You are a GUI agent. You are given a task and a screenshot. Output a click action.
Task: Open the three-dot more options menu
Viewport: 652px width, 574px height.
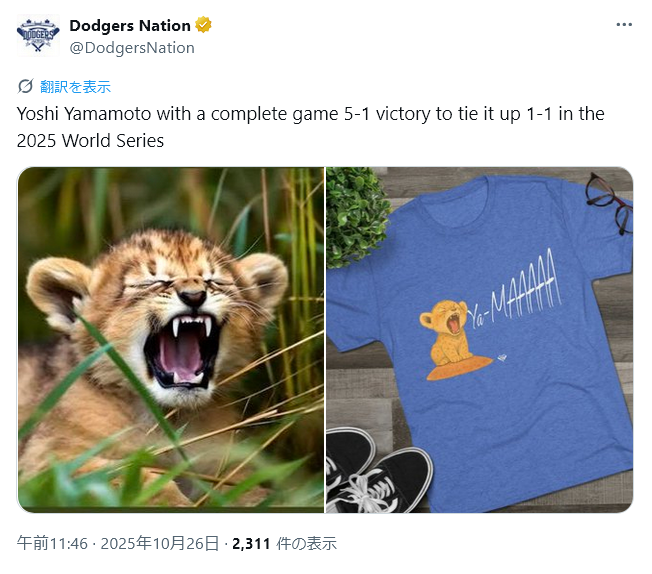(x=624, y=25)
